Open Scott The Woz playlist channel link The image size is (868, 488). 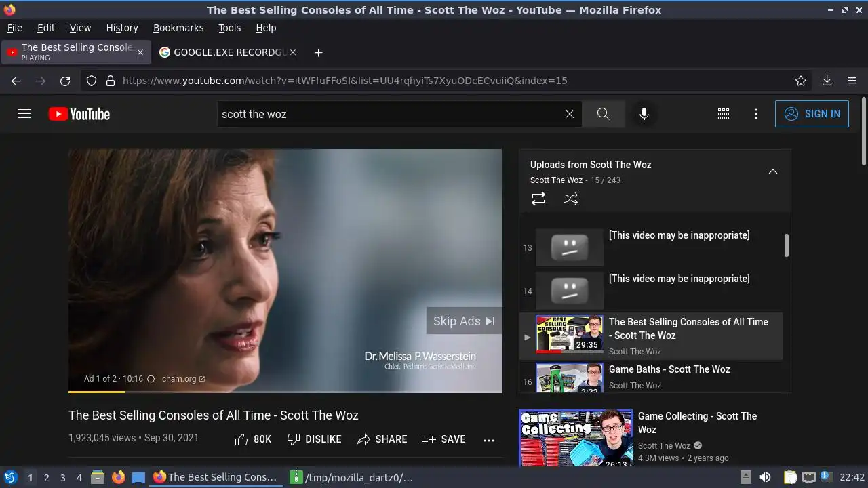tap(556, 180)
